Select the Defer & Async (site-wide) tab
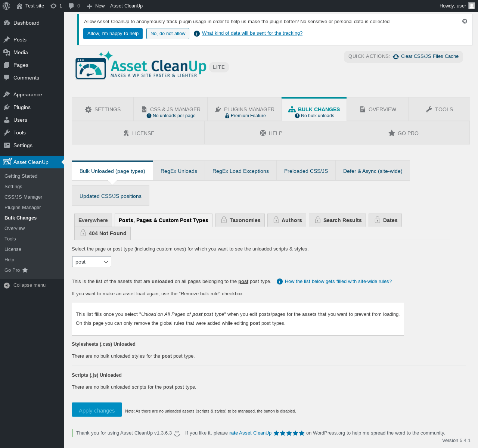The height and width of the screenshot is (448, 478). (x=373, y=171)
